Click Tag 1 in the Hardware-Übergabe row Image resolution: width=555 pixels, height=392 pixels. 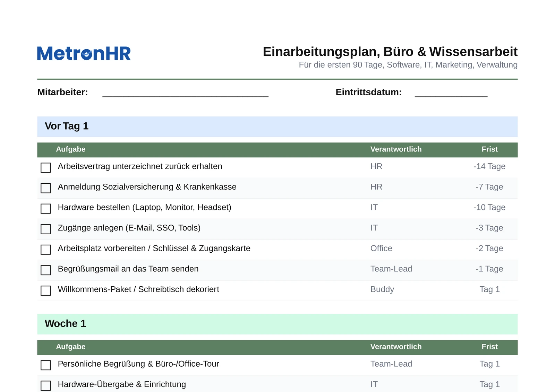[x=489, y=384]
